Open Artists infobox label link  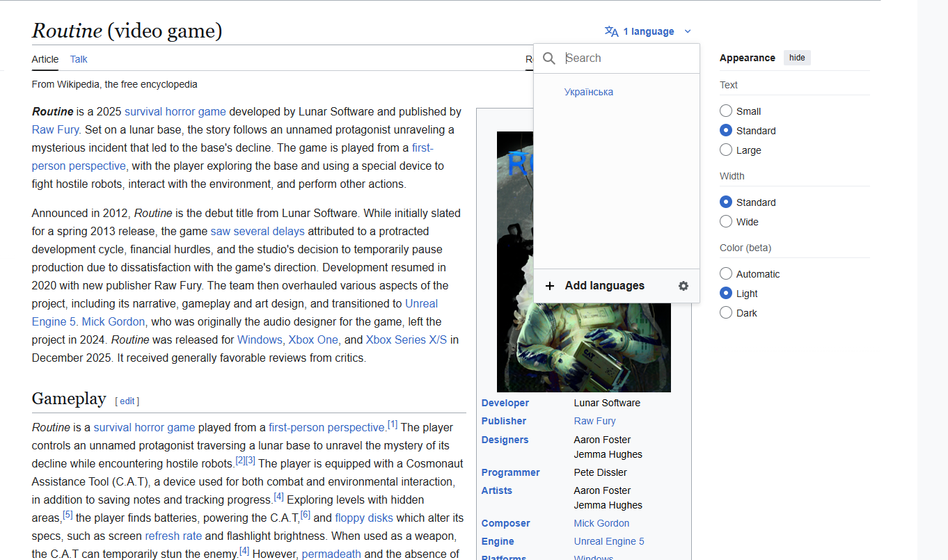pos(497,490)
